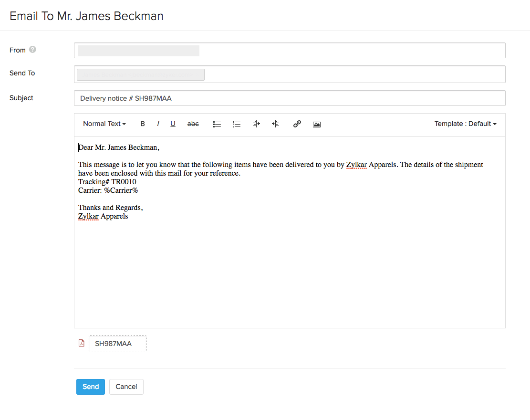Insert a numbered list

[237, 124]
